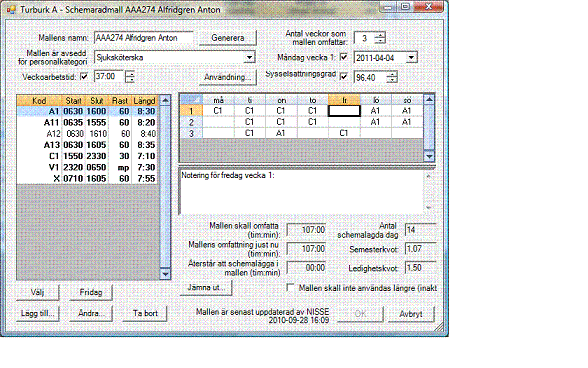The image size is (588, 368).
Task: Click the Fridag button
Action: coord(91,292)
